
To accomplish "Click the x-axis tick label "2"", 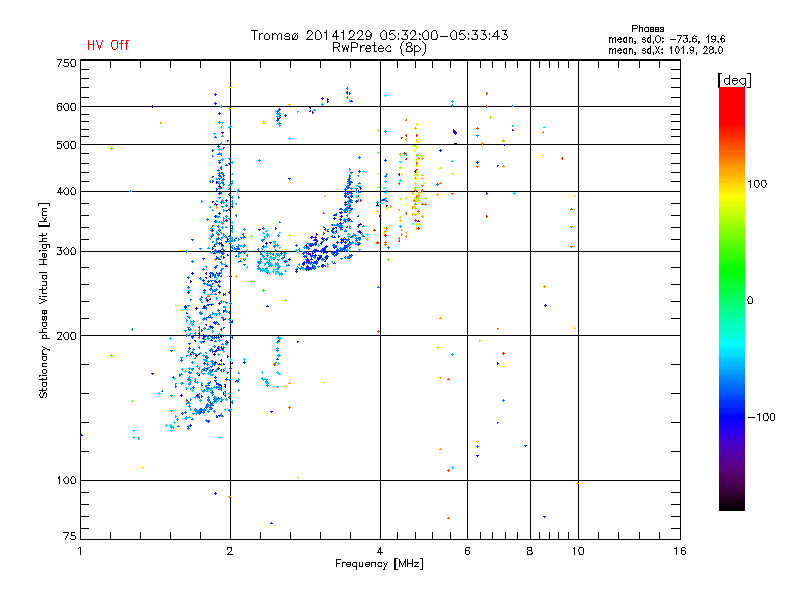I will [230, 551].
